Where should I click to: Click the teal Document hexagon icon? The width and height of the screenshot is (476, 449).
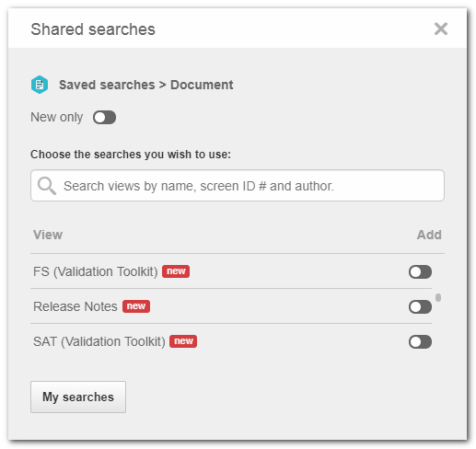[x=40, y=85]
